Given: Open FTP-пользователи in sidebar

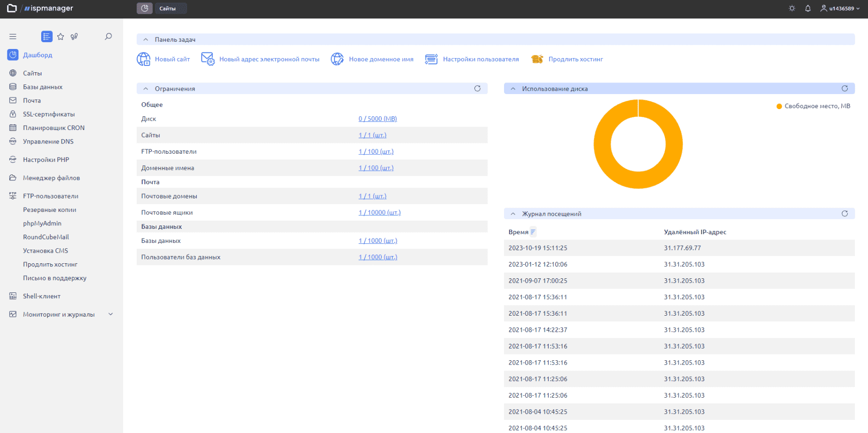Looking at the screenshot, I should (x=51, y=196).
